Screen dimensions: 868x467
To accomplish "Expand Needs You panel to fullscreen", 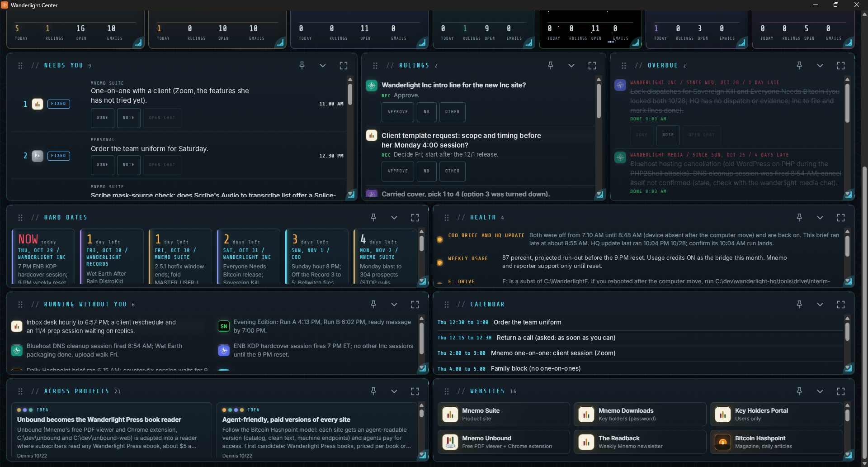I will (x=344, y=66).
